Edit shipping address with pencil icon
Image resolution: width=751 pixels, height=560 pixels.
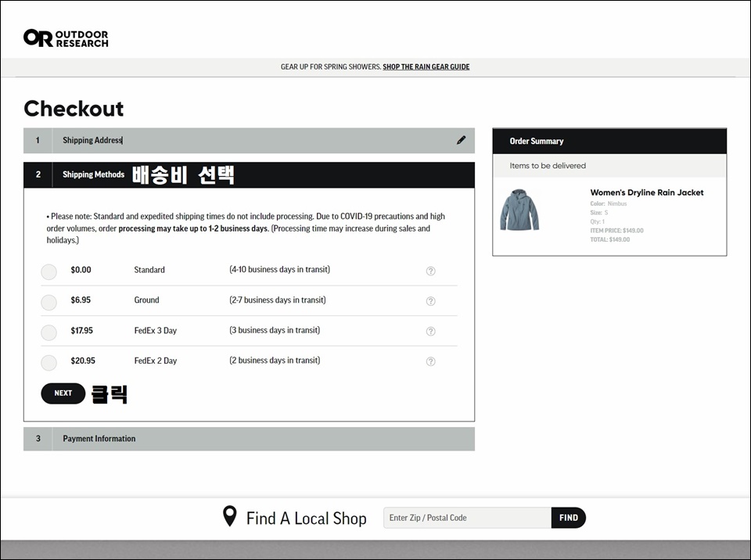click(461, 140)
